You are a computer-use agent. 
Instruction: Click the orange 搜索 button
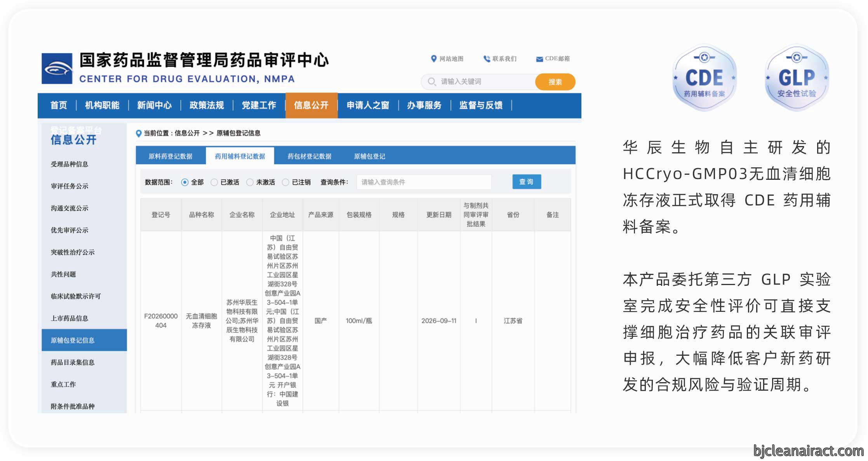(555, 82)
